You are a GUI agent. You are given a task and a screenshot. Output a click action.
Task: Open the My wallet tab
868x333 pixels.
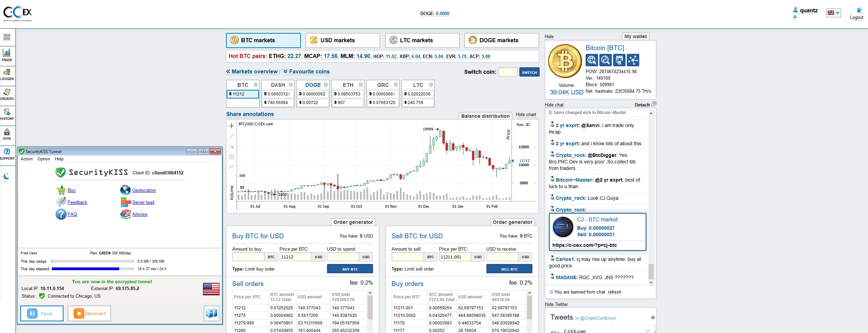pos(635,36)
